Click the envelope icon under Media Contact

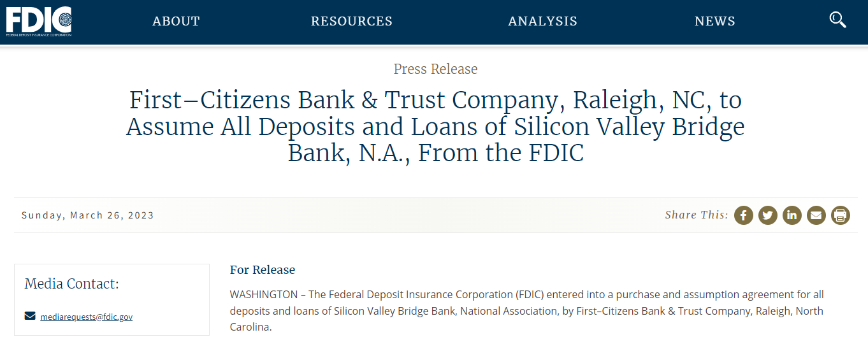point(30,316)
